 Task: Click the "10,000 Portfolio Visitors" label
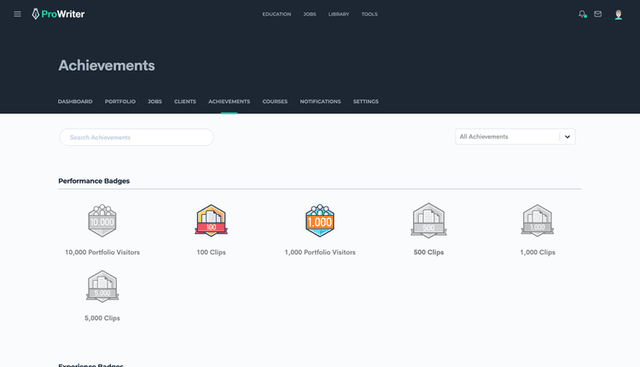tap(102, 252)
